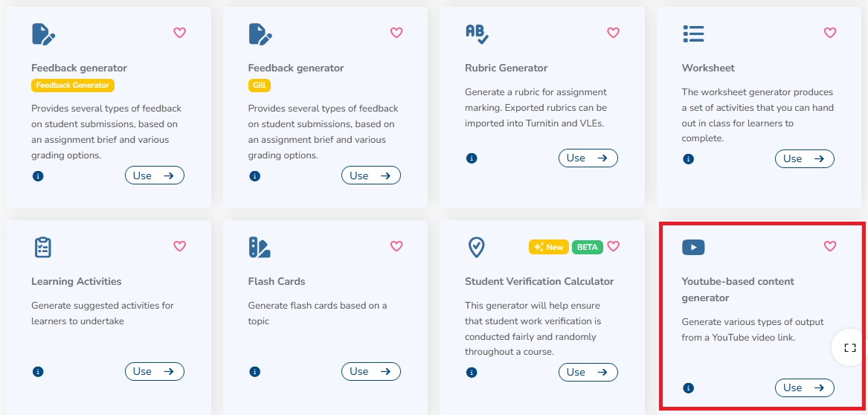Launch Flash Cards via Use button

click(x=370, y=371)
